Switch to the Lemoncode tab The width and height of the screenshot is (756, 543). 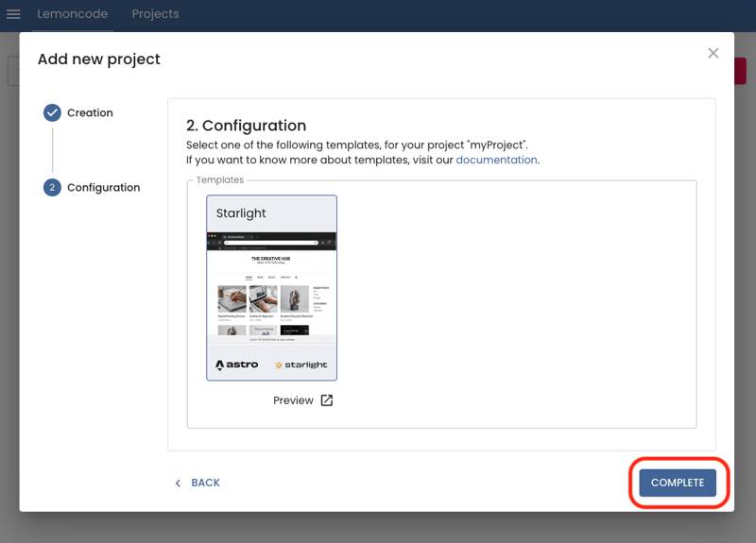tap(72, 14)
